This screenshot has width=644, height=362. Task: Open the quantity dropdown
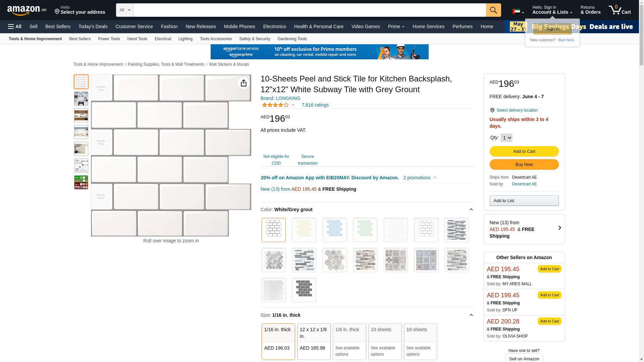(506, 138)
